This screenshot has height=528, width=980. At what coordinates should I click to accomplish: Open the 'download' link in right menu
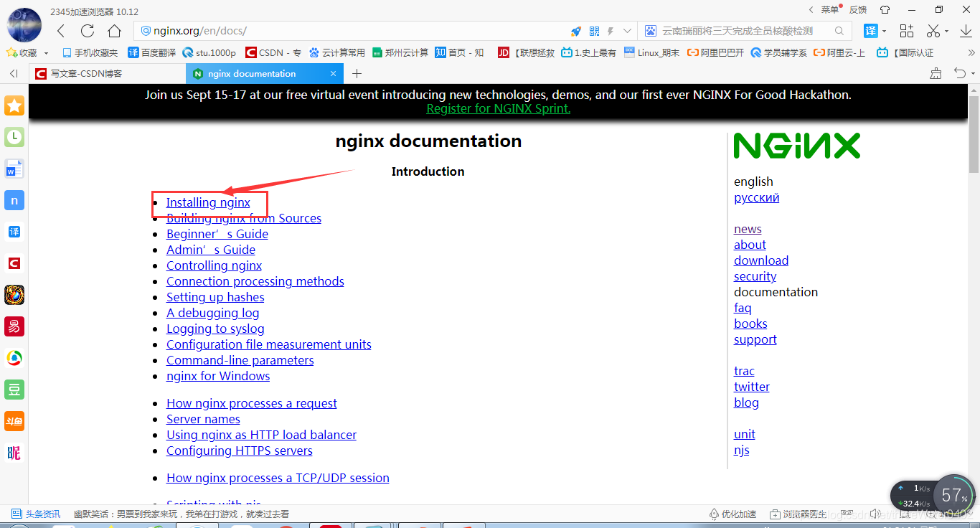coord(761,260)
